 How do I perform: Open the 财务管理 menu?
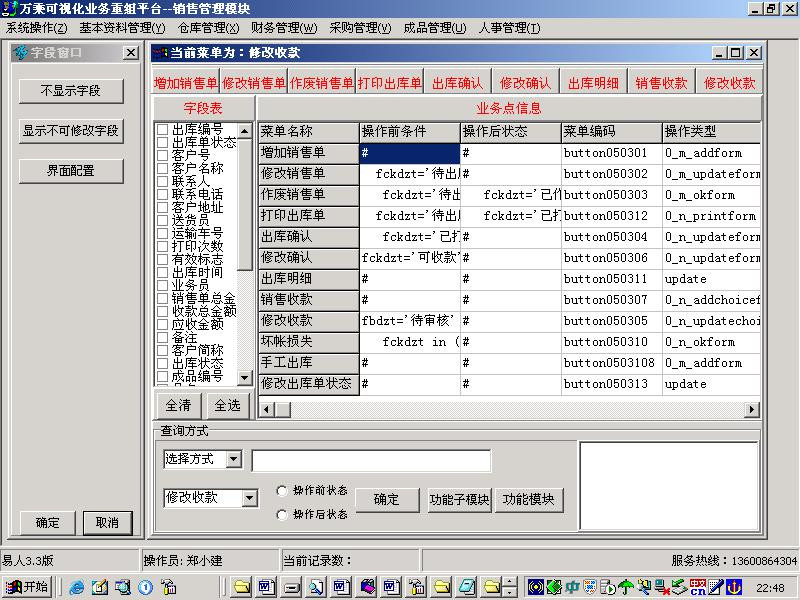(283, 28)
